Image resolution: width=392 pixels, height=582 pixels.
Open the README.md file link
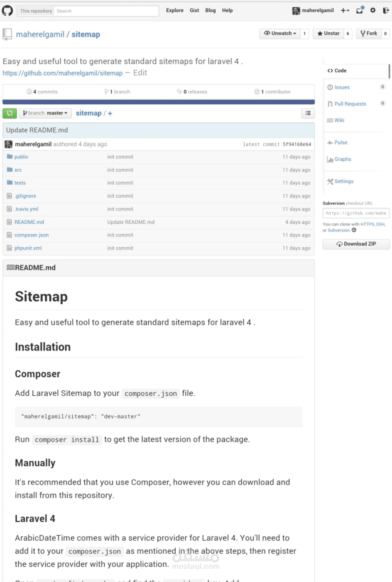pos(29,222)
